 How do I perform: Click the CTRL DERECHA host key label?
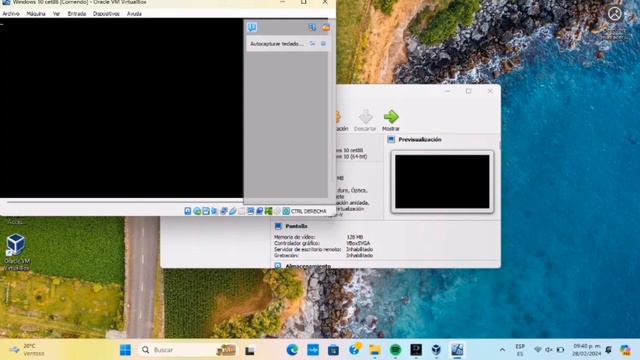pos(309,211)
